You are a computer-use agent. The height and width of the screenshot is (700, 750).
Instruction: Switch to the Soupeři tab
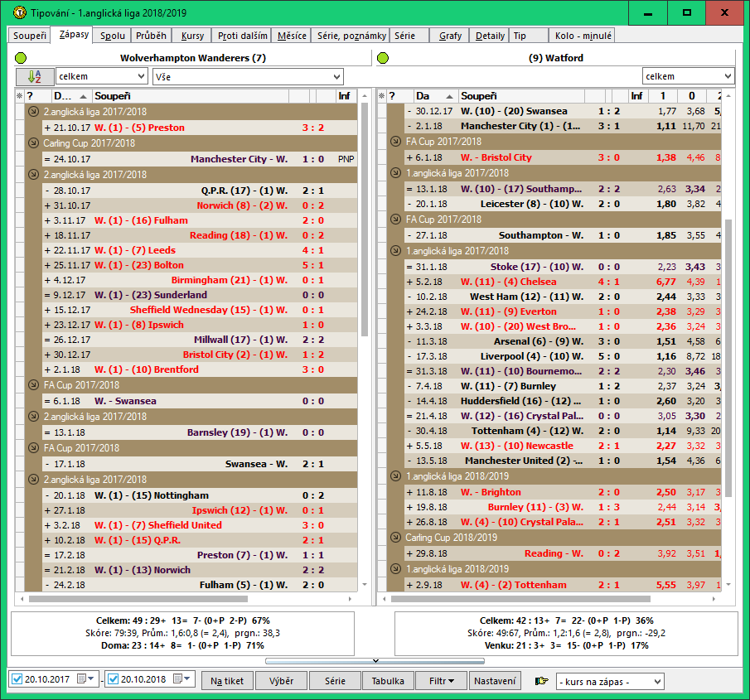point(30,36)
